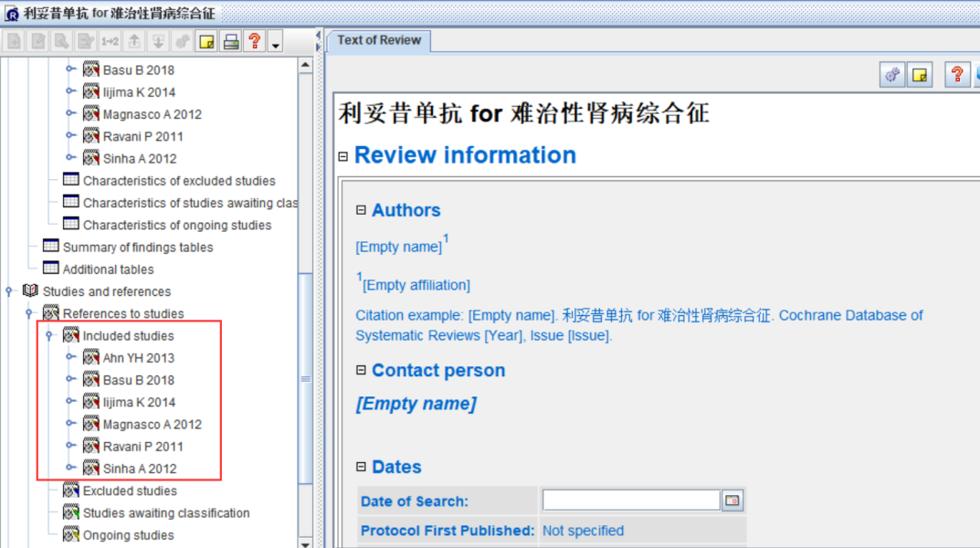Click the book icon beside Studies and references
The image size is (980, 548).
(x=29, y=291)
